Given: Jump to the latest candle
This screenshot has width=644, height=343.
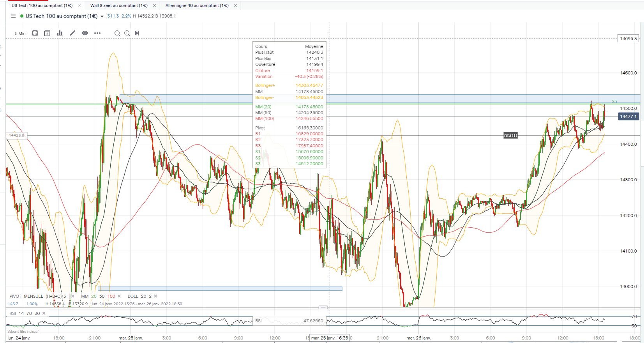Looking at the screenshot, I should coord(137,33).
